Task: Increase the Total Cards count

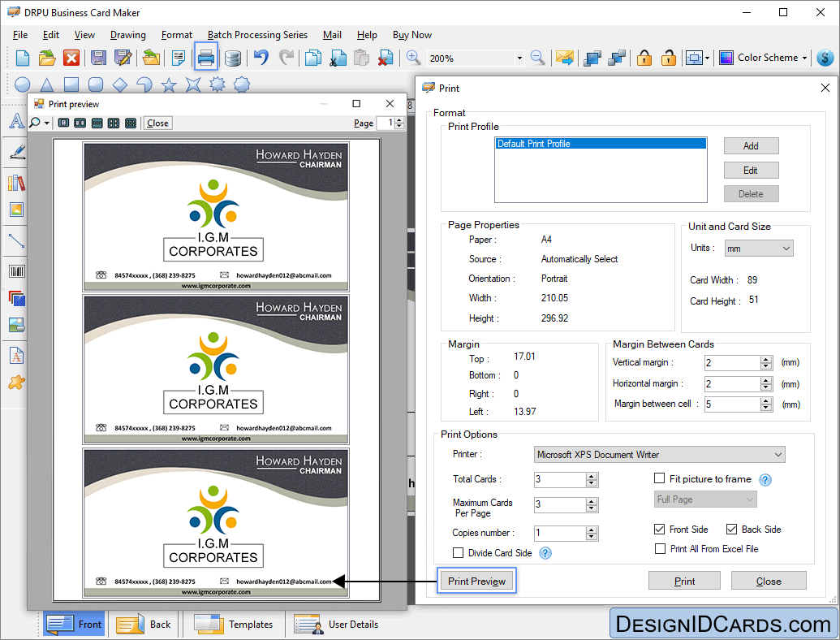Action: [x=592, y=476]
